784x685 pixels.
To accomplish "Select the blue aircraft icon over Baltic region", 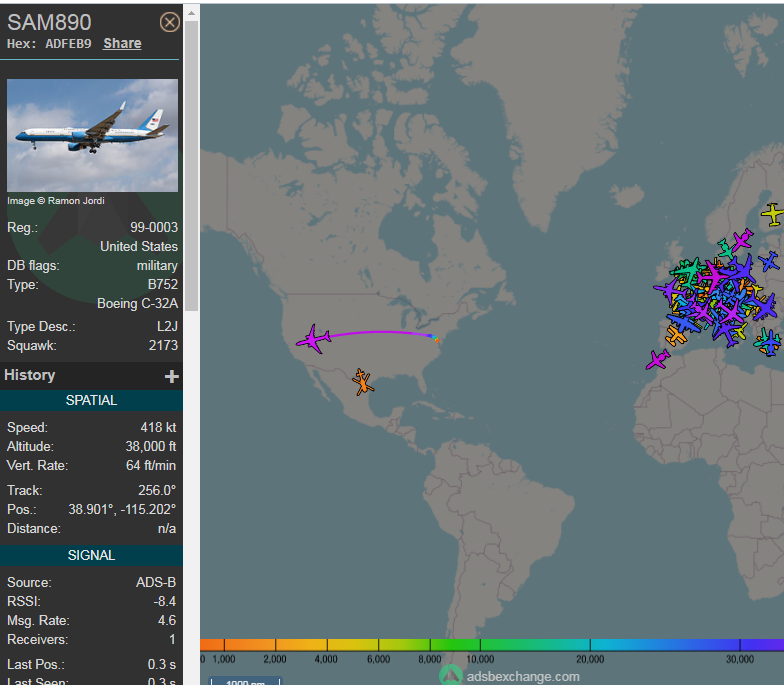I will pos(769,262).
